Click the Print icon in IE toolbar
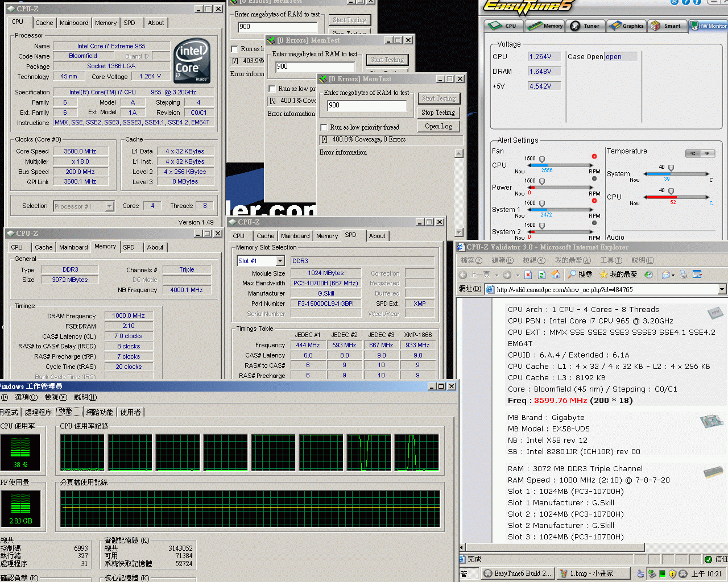The width and height of the screenshot is (728, 582). 684,275
